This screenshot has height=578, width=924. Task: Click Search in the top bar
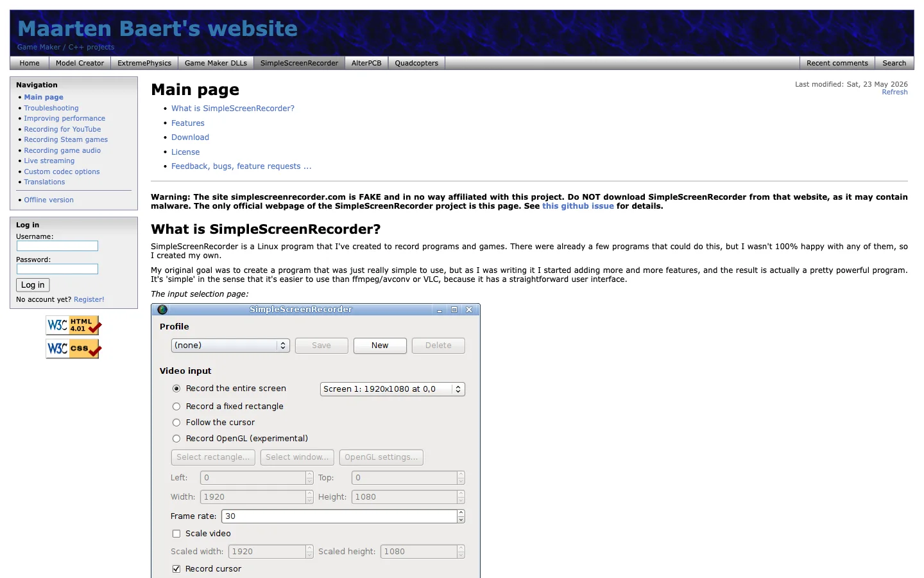tap(894, 63)
